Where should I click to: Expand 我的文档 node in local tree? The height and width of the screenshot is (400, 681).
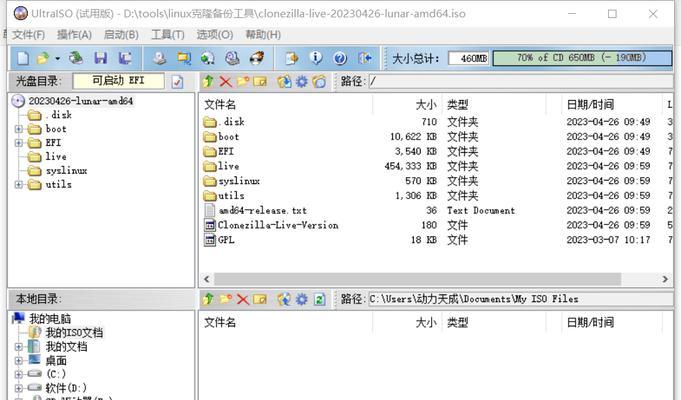coord(19,347)
